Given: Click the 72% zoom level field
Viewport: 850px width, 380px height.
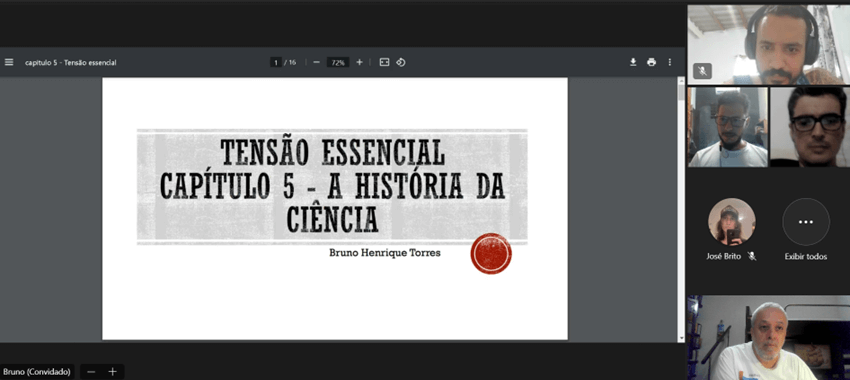Looking at the screenshot, I should 338,62.
